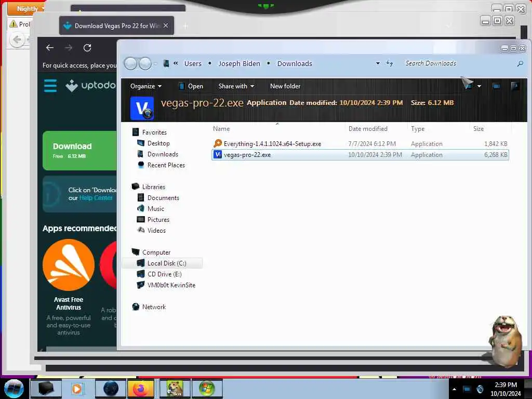The height and width of the screenshot is (399, 532).
Task: Click Downloads in the address breadcrumb
Action: pos(295,63)
